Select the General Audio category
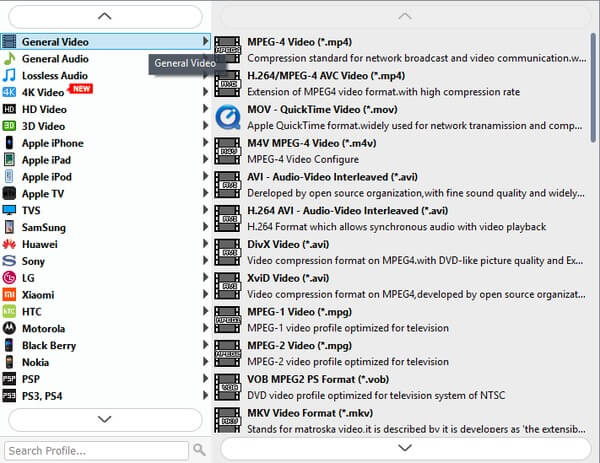 coord(106,59)
